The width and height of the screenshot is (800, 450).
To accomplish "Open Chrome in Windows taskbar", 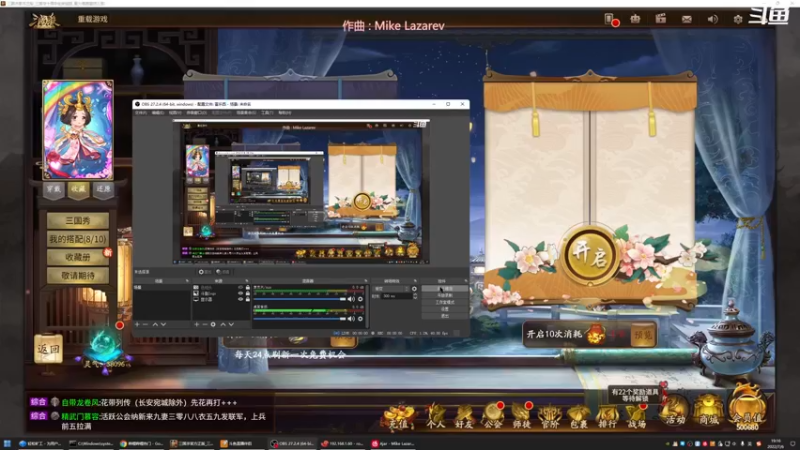I will point(141,444).
